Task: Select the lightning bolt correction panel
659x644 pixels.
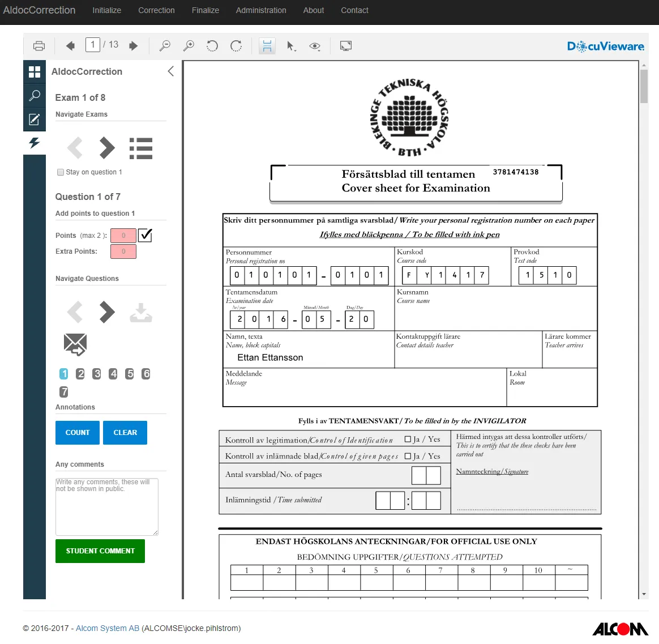Action: (35, 143)
